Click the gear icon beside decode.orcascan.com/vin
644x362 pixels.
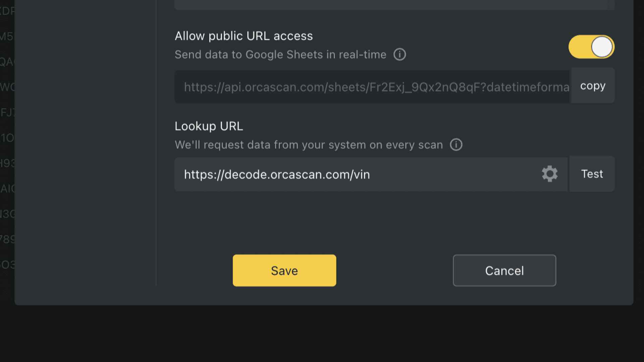[x=549, y=174]
